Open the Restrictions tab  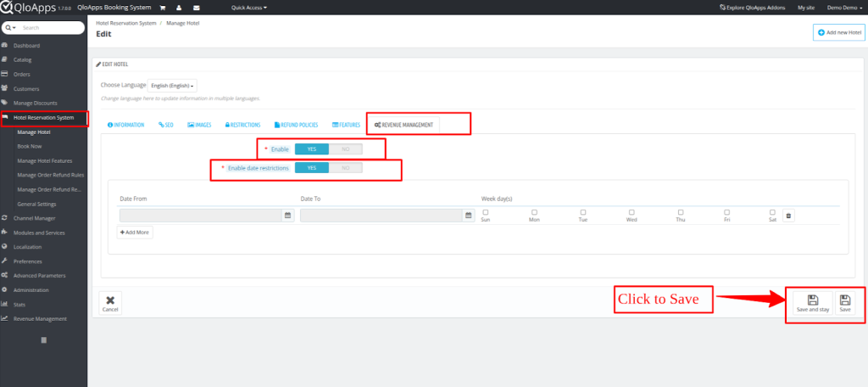[243, 125]
